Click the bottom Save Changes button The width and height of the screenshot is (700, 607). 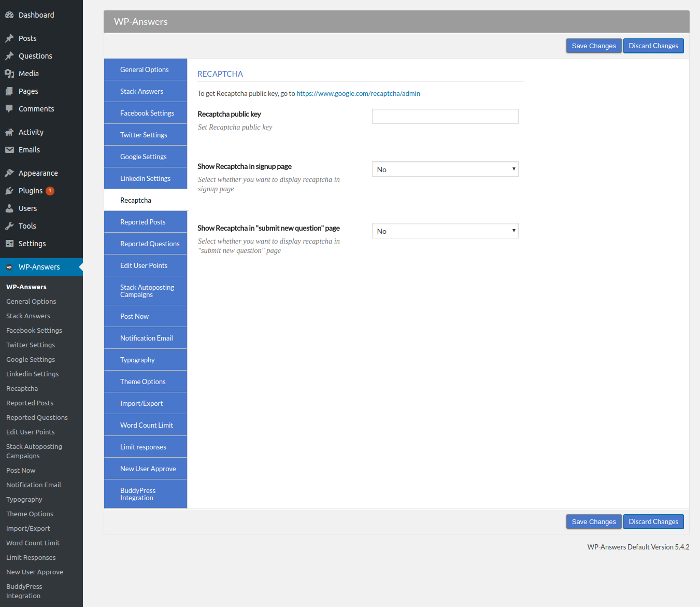pos(594,521)
